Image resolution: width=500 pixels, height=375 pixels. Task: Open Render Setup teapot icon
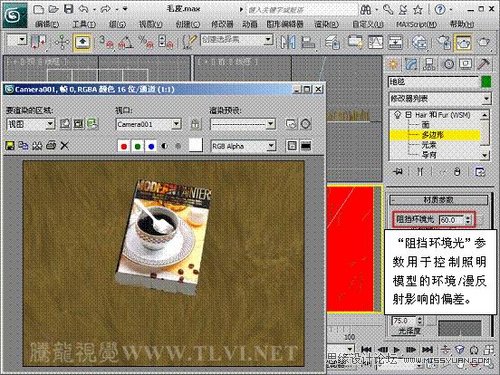pos(443,42)
